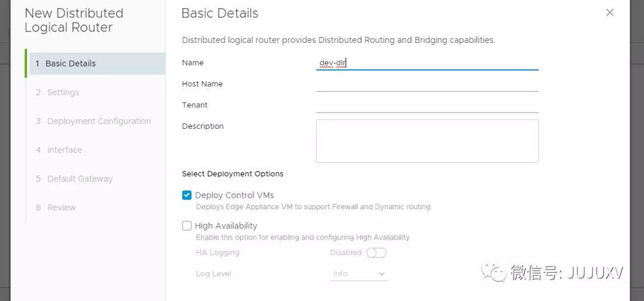Select the Basic Details step
Screen dimensions: 644x301
pyautogui.click(x=70, y=63)
